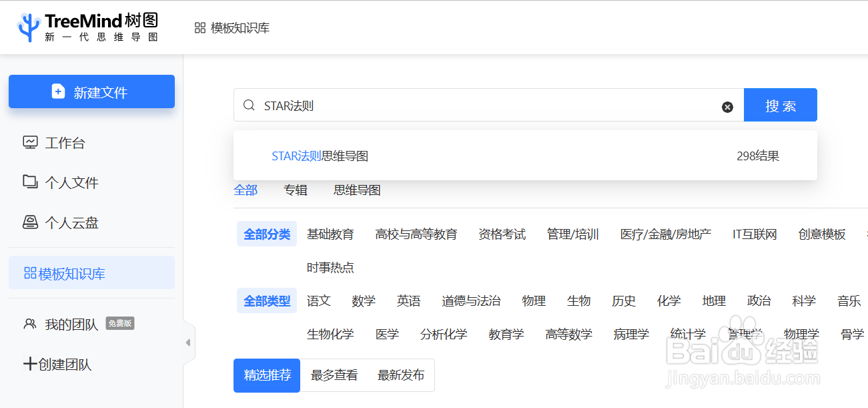Clear the search text with the X icon
868x408 pixels.
pyautogui.click(x=727, y=107)
